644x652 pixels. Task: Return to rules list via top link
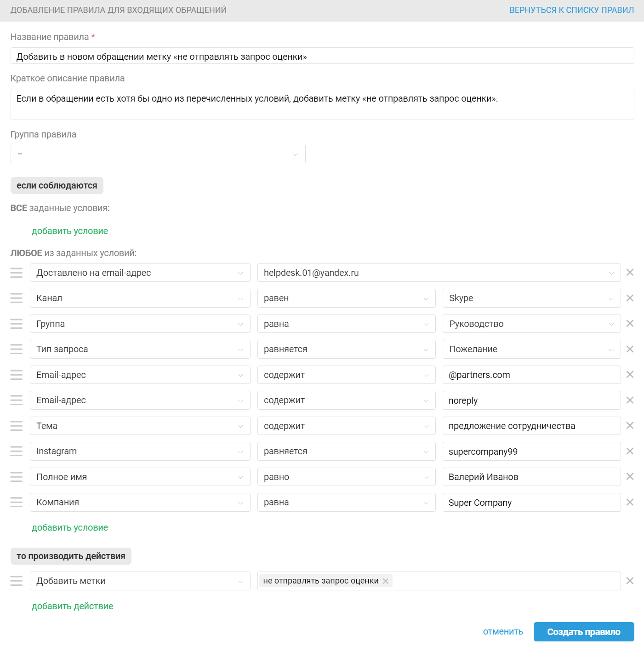tap(571, 10)
